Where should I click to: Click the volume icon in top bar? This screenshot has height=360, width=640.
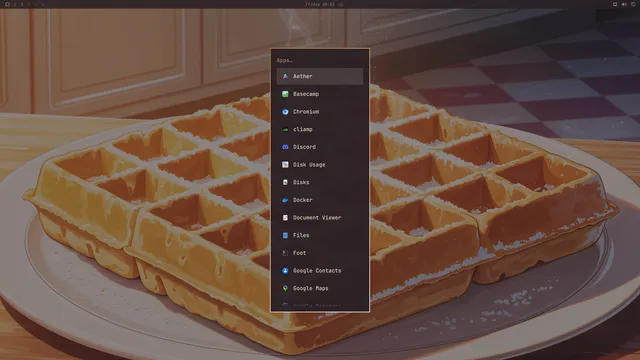624,4
